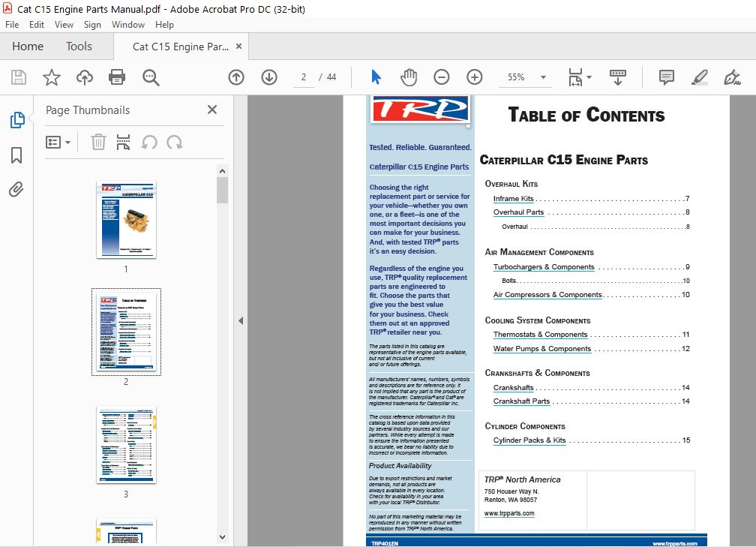Image resolution: width=756 pixels, height=547 pixels.
Task: Click the Product Availability heading
Action: [x=400, y=466]
